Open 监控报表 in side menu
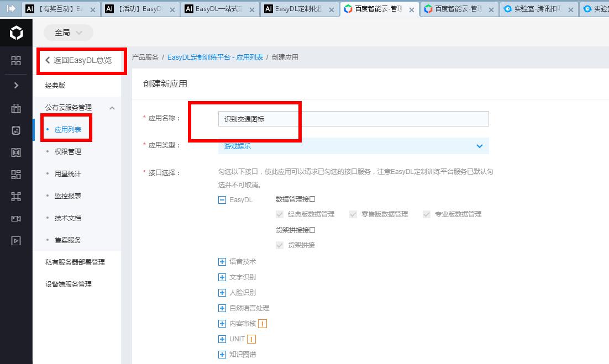The image size is (609, 364). click(67, 196)
